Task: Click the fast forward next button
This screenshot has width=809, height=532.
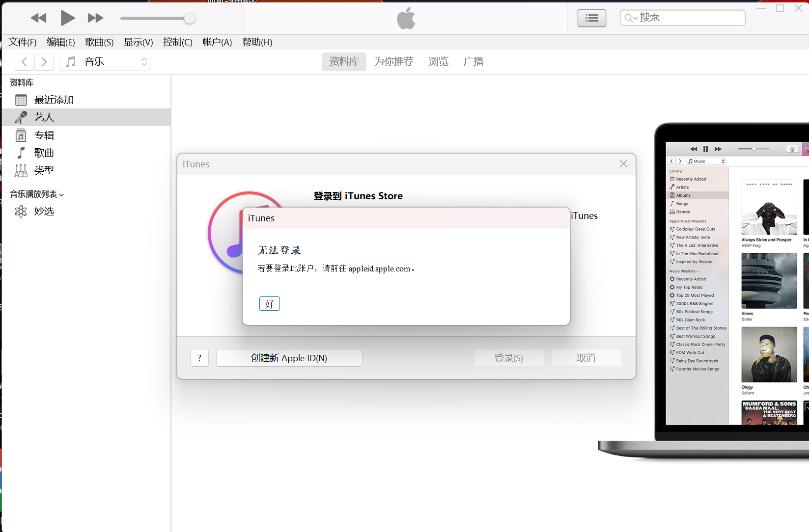Action: (95, 18)
